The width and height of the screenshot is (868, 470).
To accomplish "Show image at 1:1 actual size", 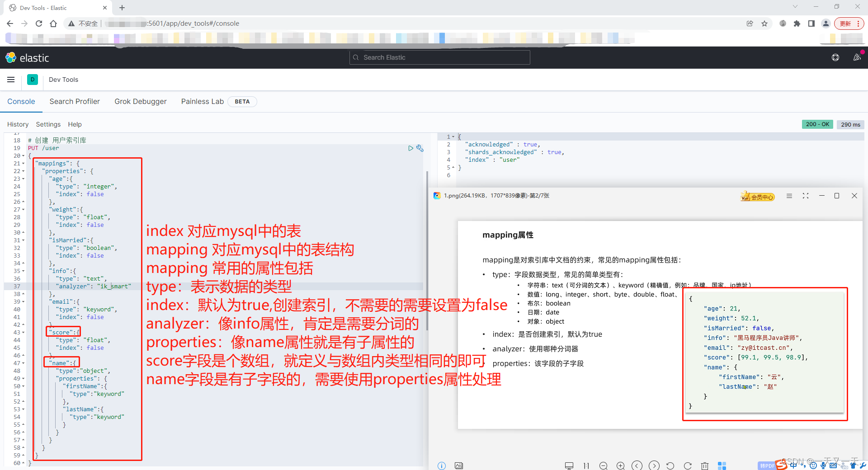I will click(x=586, y=465).
